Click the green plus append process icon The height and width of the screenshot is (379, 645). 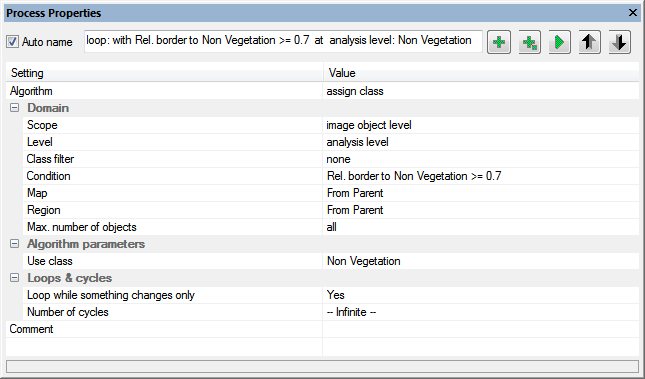[499, 42]
